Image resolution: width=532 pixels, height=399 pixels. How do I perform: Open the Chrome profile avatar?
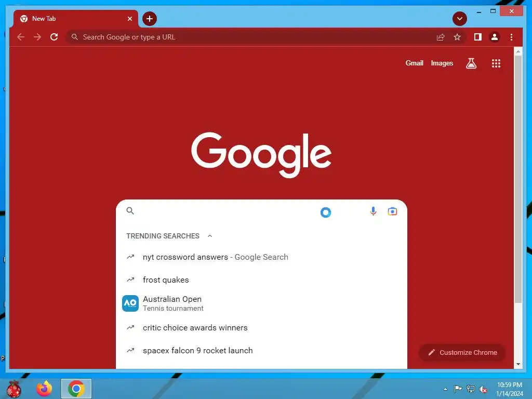(495, 37)
